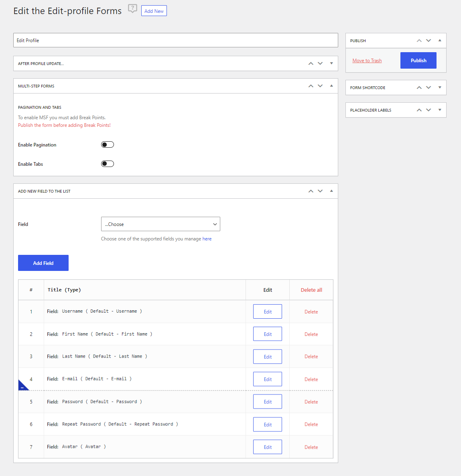
Task: Move Placeholder Labels panel up
Action: [419, 110]
